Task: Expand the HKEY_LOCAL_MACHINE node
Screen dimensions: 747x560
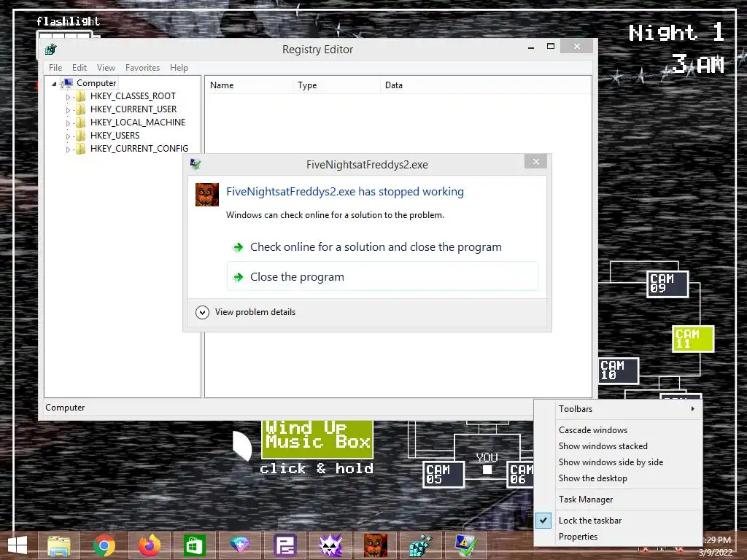Action: pyautogui.click(x=68, y=122)
